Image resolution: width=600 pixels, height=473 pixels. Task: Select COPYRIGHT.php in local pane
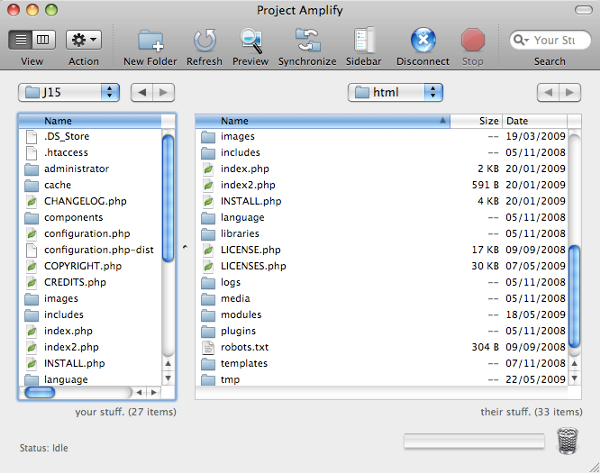coord(90,266)
